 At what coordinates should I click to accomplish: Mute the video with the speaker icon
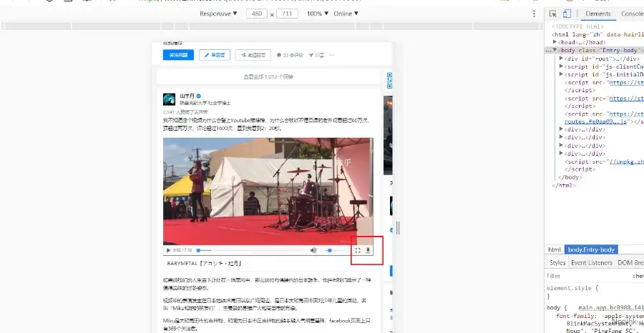click(x=313, y=250)
